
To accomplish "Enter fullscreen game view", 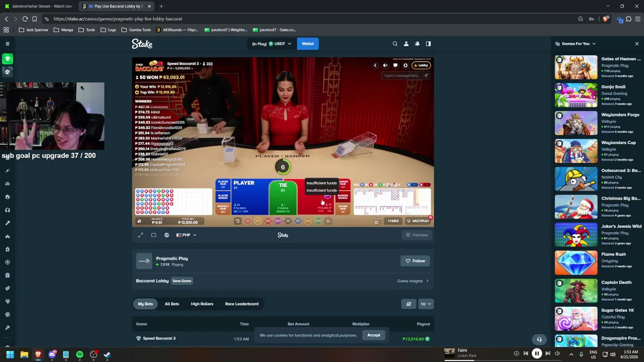I will [x=140, y=235].
